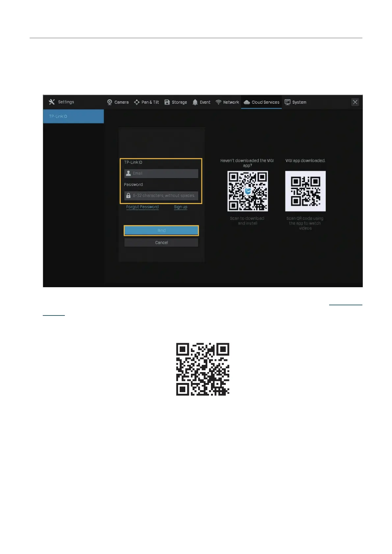Click the user icon in Email field

click(x=128, y=173)
